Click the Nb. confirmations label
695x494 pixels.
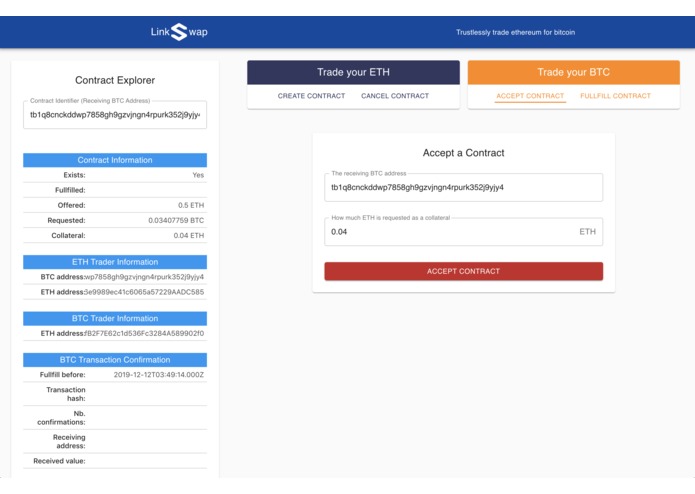click(61, 418)
